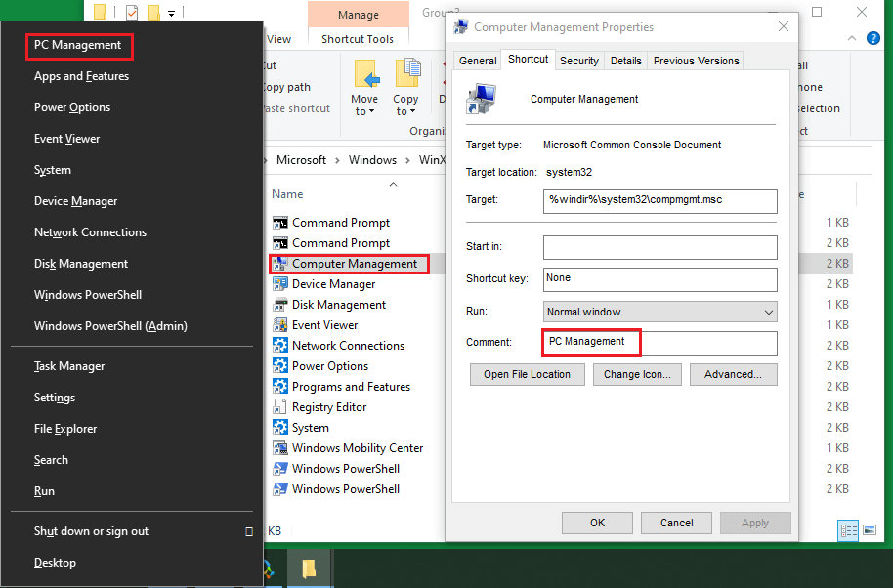893x588 pixels.
Task: Open the General tab in Properties
Action: click(477, 61)
